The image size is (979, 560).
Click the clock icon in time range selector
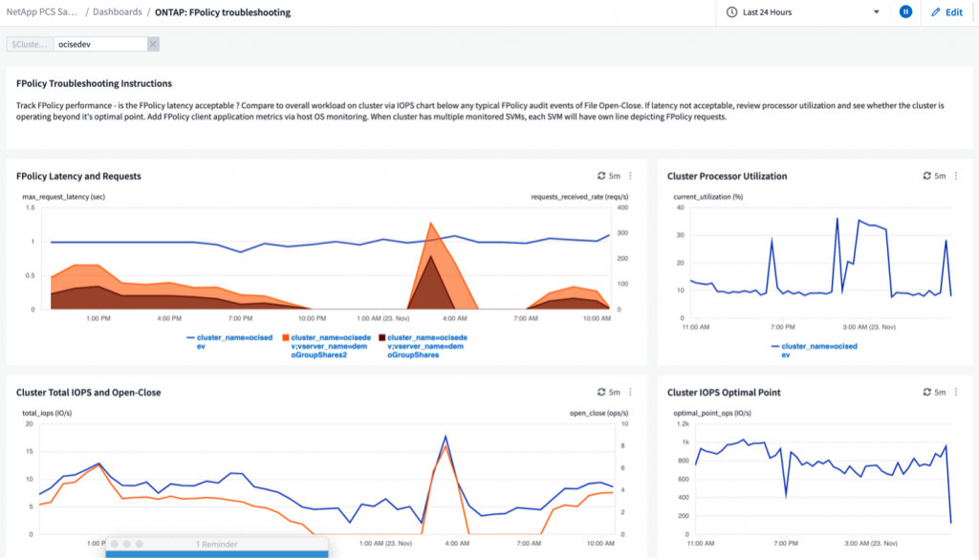[731, 12]
